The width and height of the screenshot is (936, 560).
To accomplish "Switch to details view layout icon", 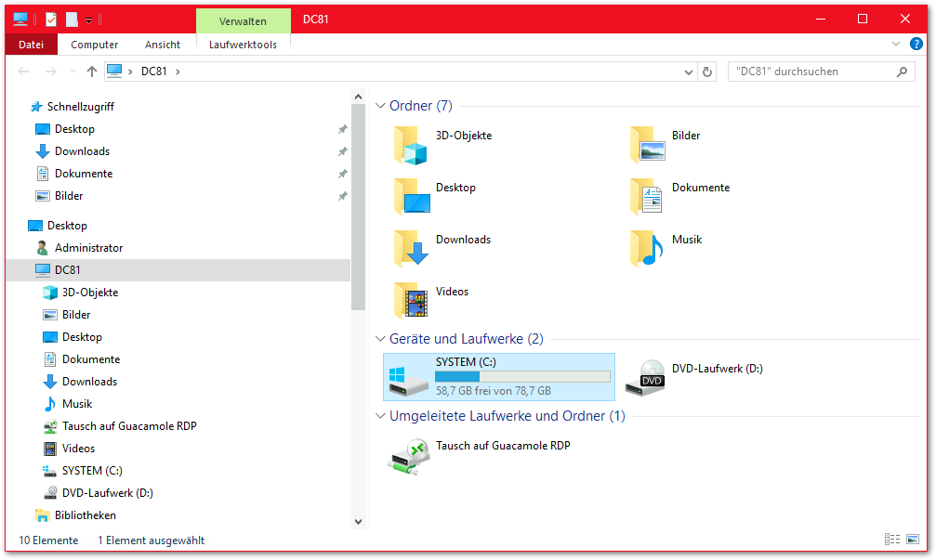I will click(x=892, y=540).
